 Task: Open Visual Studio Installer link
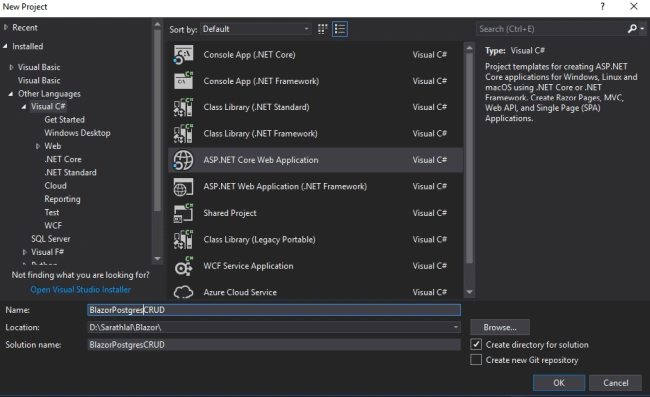coord(81,290)
